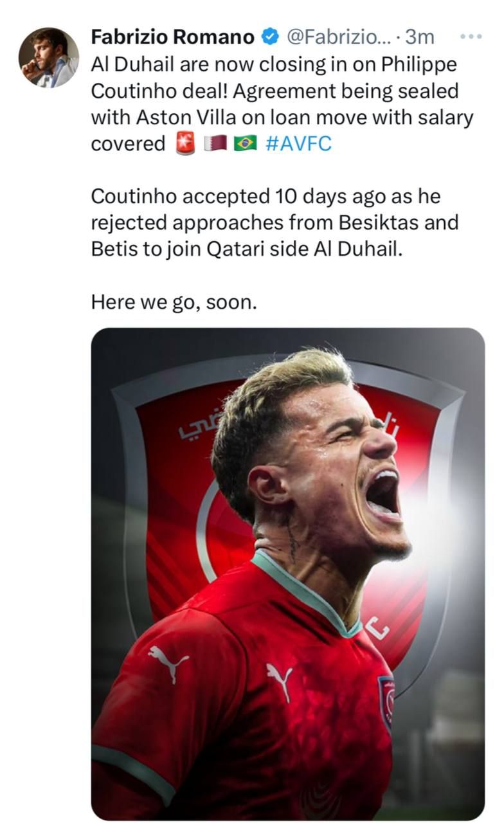This screenshot has height=823, width=504.
Task: Open the Coutinho photo attachment
Action: [x=287, y=573]
